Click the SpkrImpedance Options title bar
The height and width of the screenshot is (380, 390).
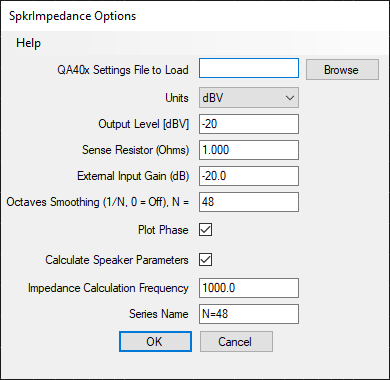coord(195,16)
